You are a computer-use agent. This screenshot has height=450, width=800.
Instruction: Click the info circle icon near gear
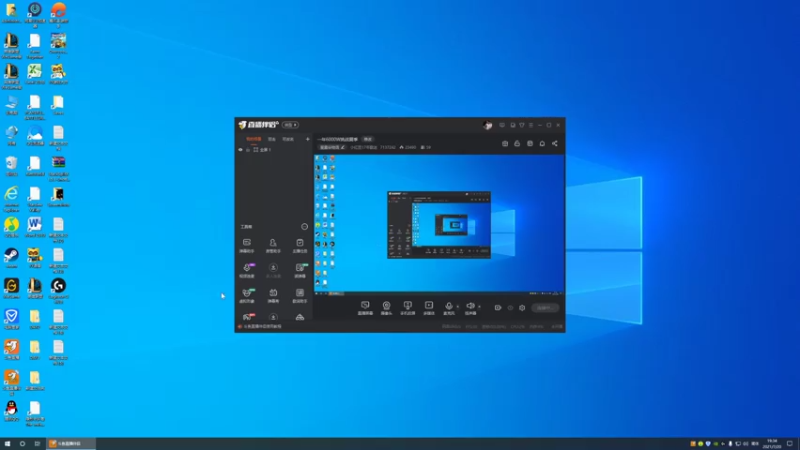coord(510,308)
